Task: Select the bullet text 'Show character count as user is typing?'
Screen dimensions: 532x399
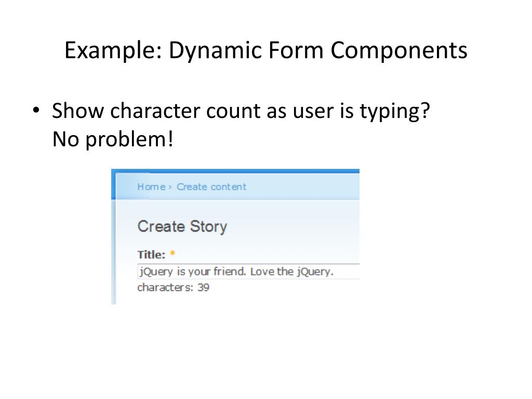Action: [241, 111]
